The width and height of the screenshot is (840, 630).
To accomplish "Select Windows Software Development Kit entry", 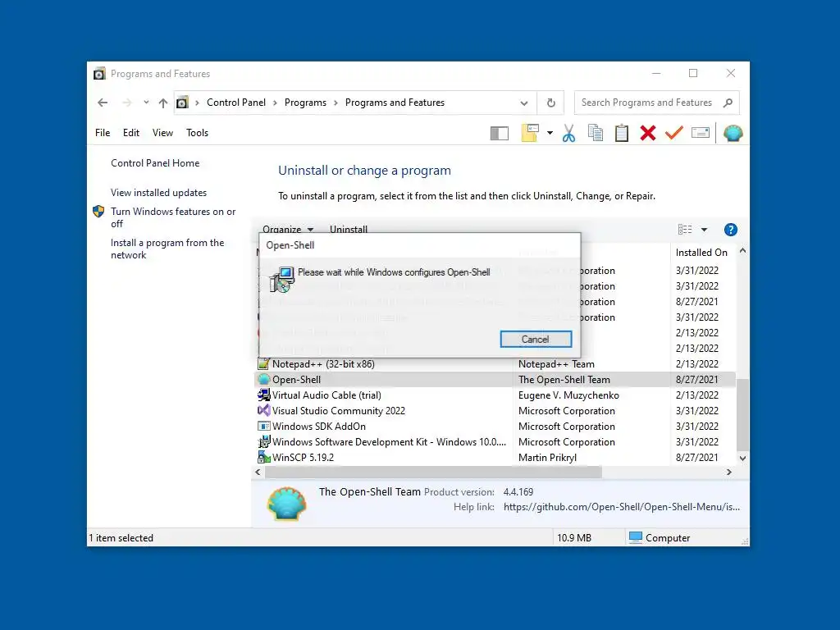I will pos(495,442).
